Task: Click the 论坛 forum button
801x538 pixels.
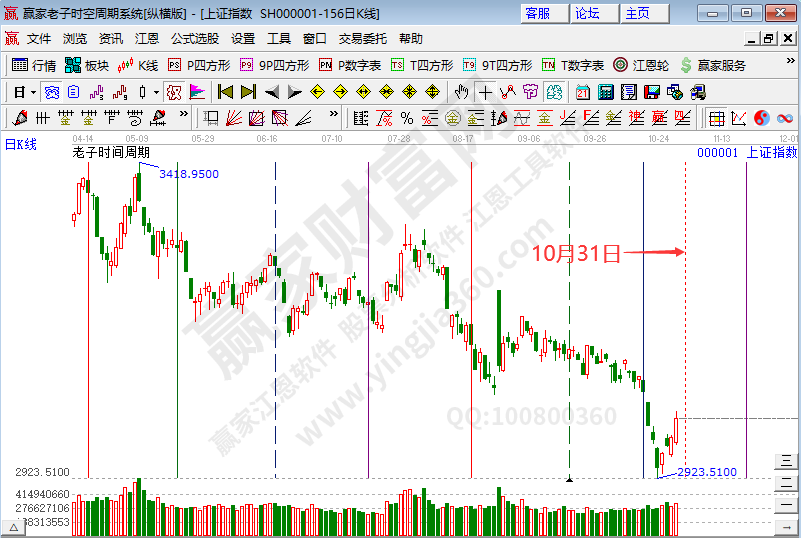Action: tap(588, 13)
